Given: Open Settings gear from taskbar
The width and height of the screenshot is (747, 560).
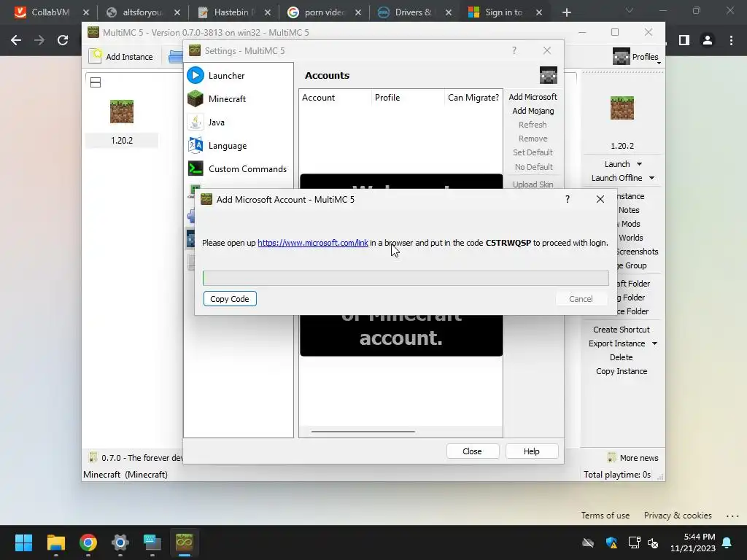Looking at the screenshot, I should click(x=120, y=542).
